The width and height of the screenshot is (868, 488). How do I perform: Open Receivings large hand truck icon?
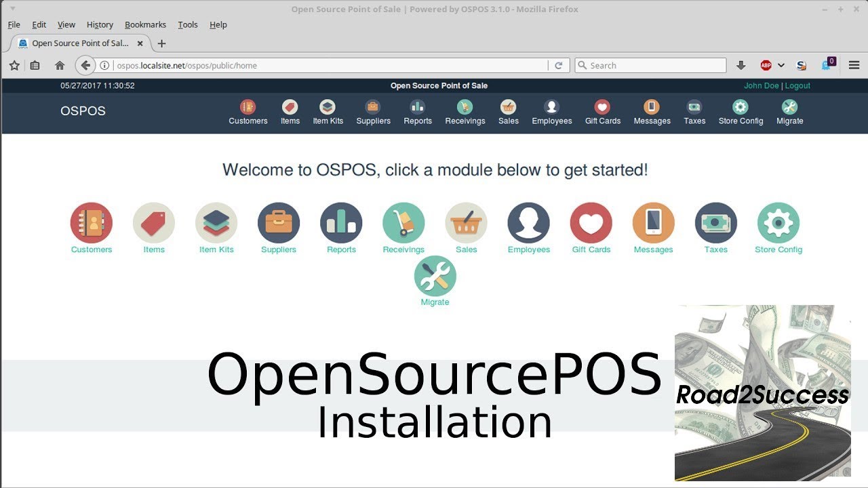[403, 223]
